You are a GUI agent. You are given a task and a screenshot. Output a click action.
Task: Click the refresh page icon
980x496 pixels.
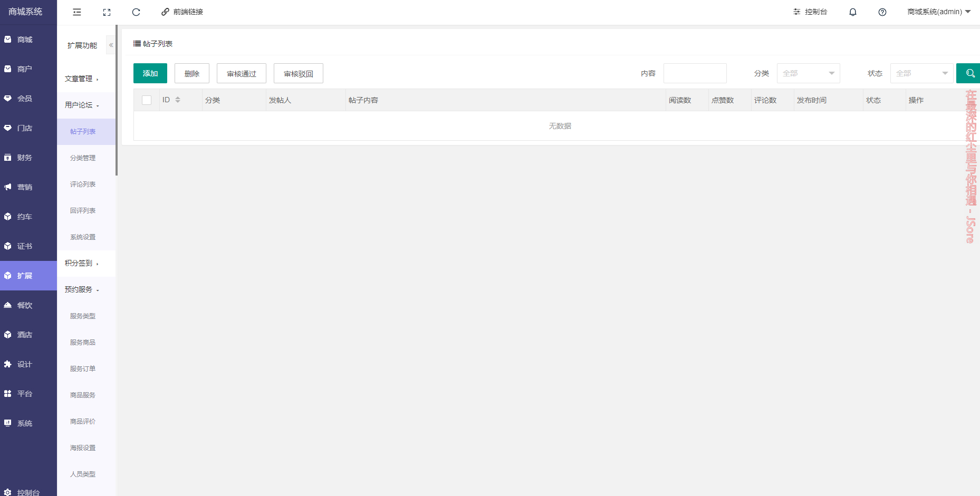(136, 12)
